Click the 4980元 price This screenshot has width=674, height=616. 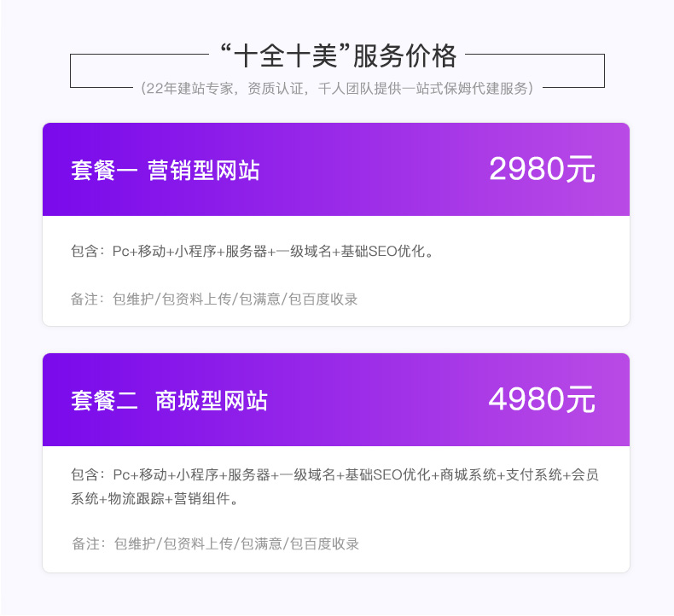click(x=542, y=399)
